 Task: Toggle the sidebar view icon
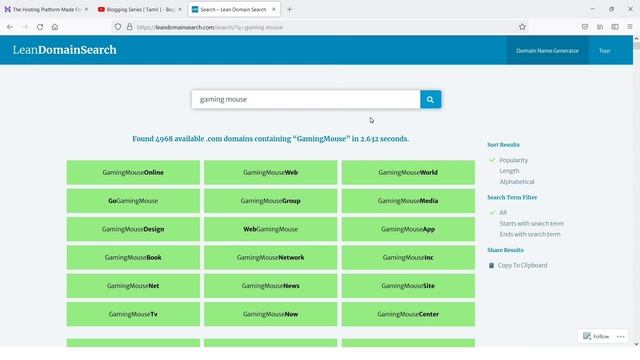tap(615, 27)
